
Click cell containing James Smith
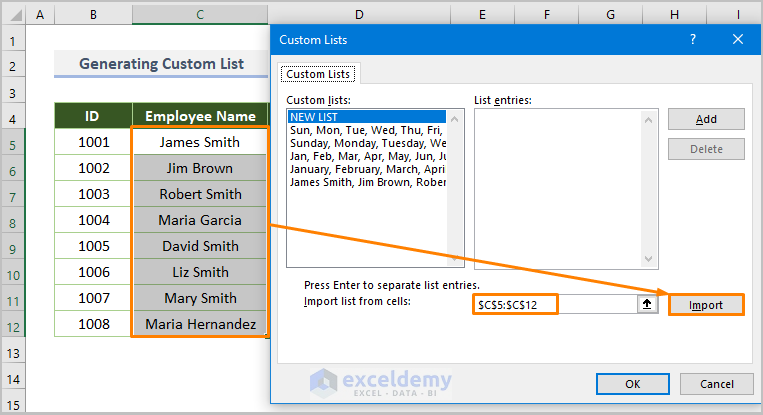pyautogui.click(x=200, y=142)
